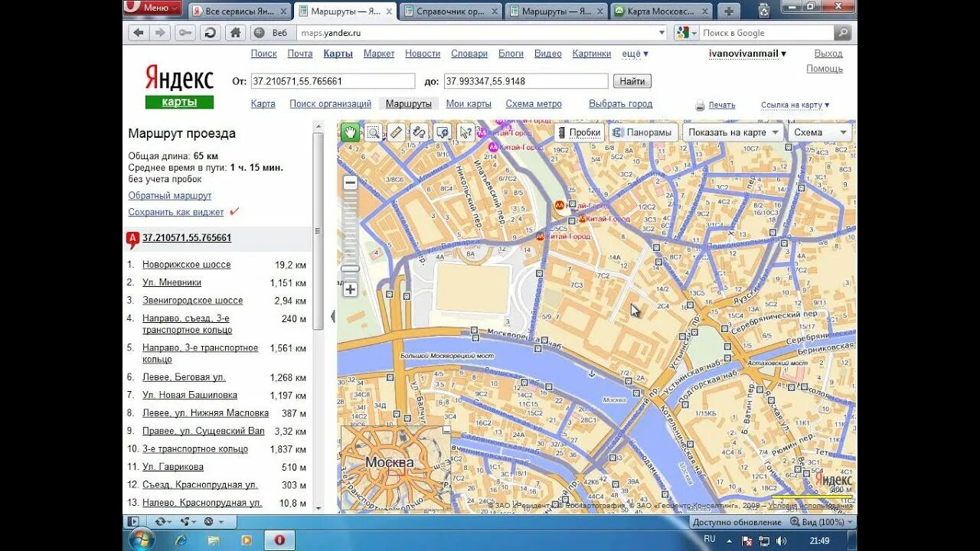This screenshot has height=551, width=980.
Task: Open the Карта section tab
Action: 263,104
